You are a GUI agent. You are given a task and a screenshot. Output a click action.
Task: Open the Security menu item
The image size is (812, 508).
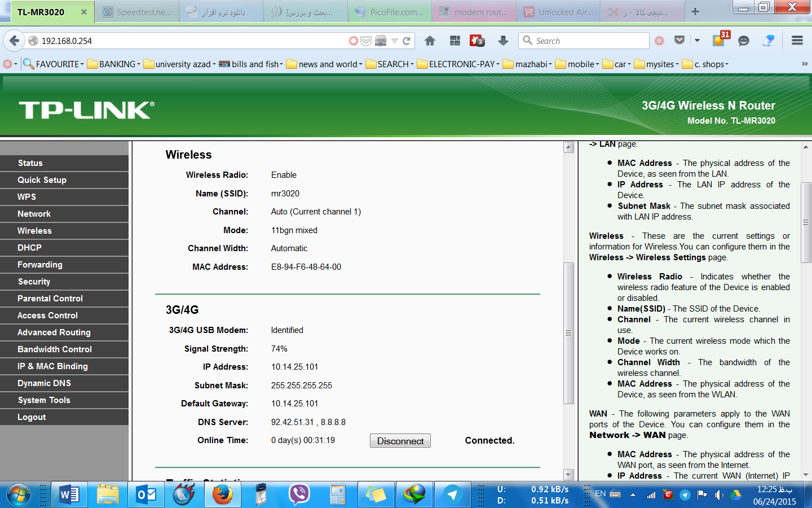click(x=64, y=282)
